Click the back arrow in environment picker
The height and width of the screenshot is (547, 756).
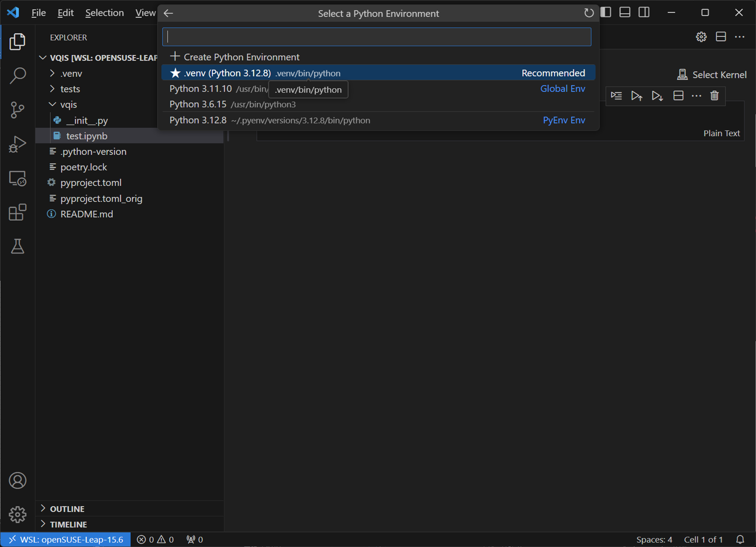tap(168, 13)
